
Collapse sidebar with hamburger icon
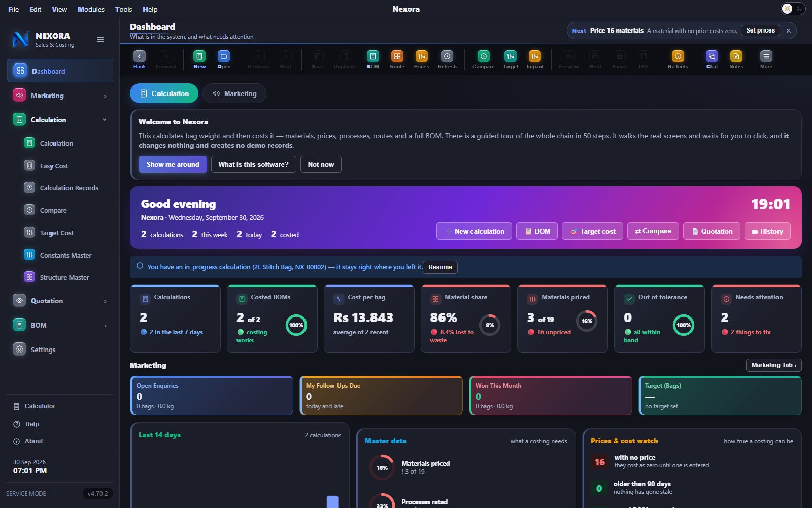tap(100, 40)
